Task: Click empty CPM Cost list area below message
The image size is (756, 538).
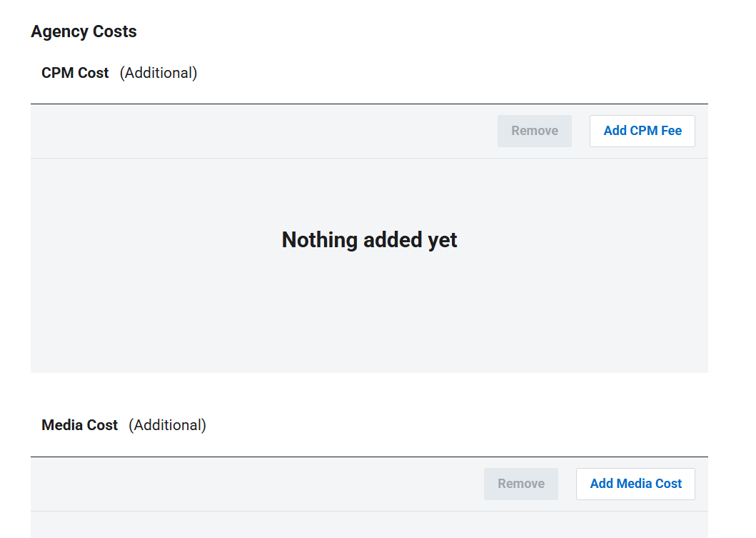Action: point(369,322)
